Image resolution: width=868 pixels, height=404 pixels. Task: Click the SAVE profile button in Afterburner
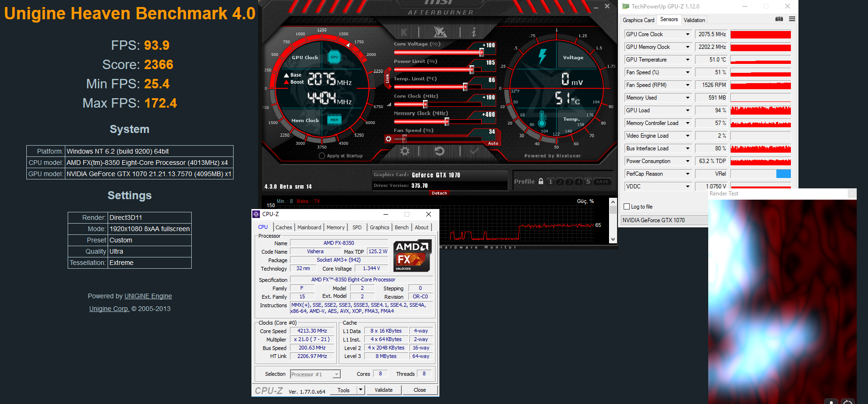(x=602, y=182)
